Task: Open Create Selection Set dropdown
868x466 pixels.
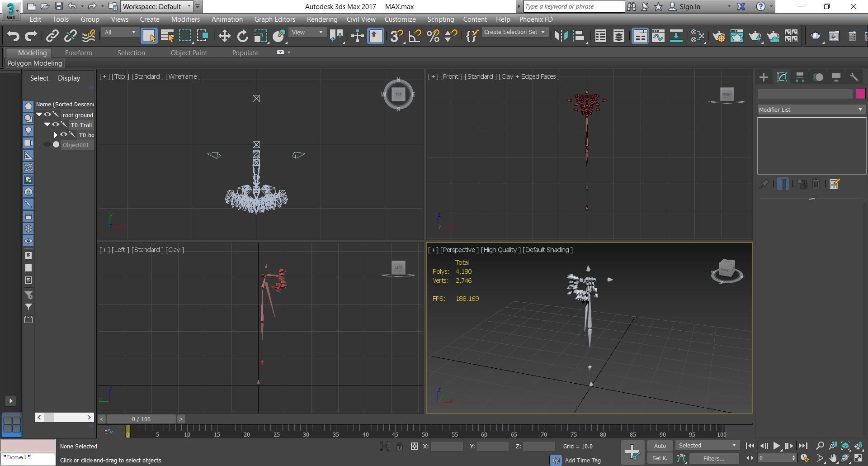Action: (x=514, y=32)
